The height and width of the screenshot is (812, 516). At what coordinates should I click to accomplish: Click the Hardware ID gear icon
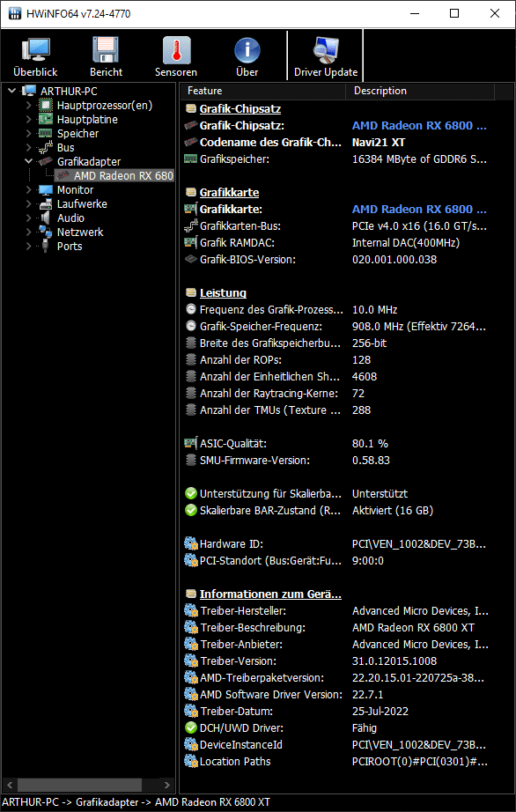[191, 543]
